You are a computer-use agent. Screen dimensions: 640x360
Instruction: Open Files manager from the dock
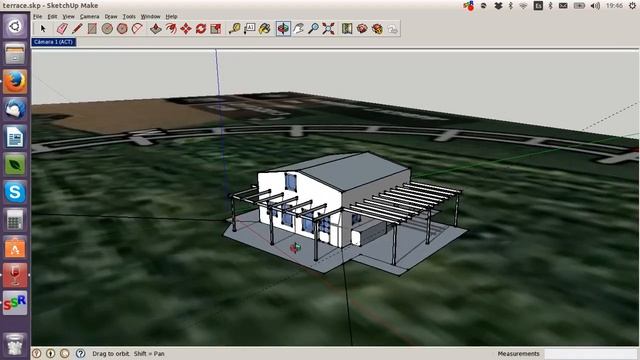pos(15,54)
